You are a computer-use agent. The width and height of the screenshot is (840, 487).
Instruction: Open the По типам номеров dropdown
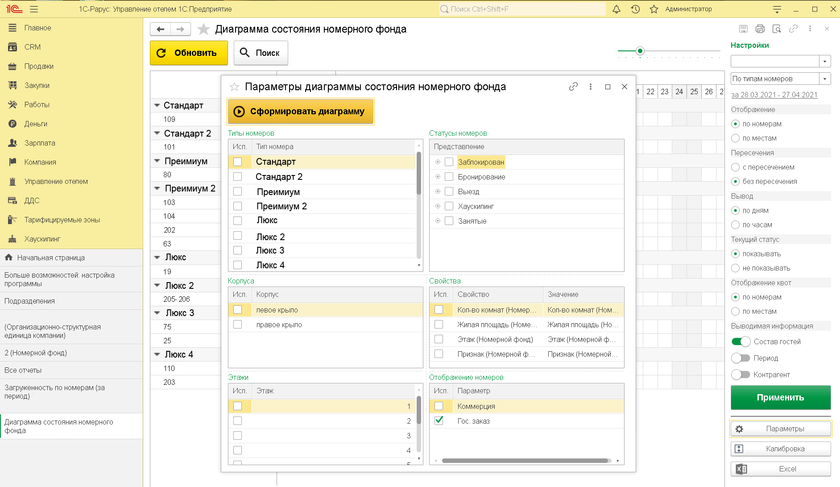pyautogui.click(x=825, y=77)
